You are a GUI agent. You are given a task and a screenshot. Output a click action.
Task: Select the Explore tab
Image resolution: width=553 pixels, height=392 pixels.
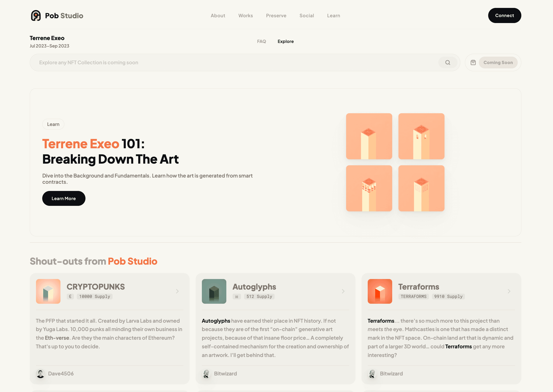tap(286, 41)
